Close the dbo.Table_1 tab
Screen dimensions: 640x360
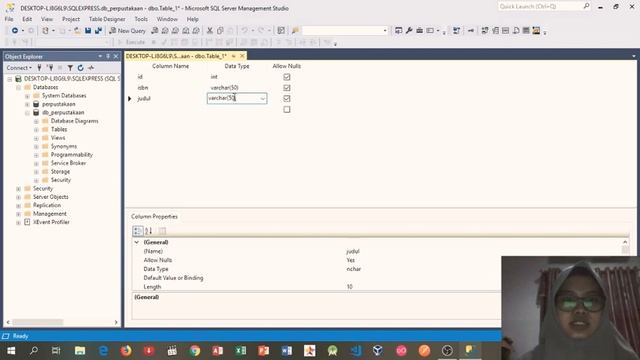point(242,56)
